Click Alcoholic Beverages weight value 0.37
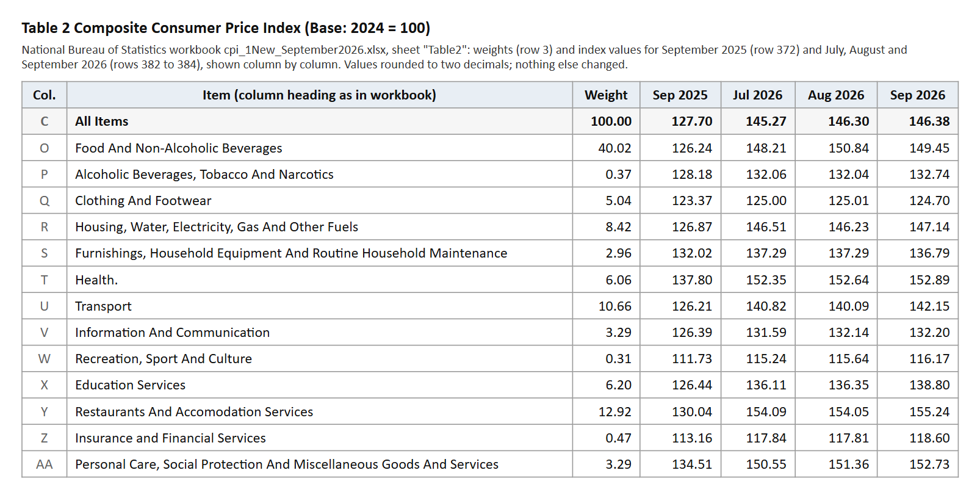 (618, 175)
